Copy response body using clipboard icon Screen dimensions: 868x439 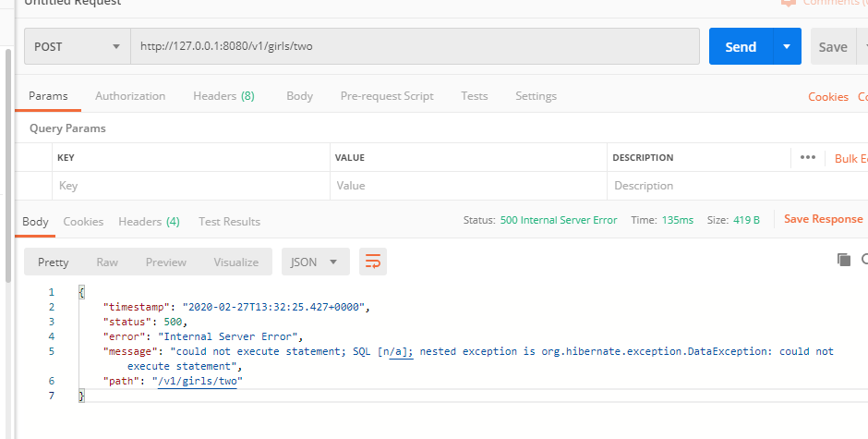point(844,260)
